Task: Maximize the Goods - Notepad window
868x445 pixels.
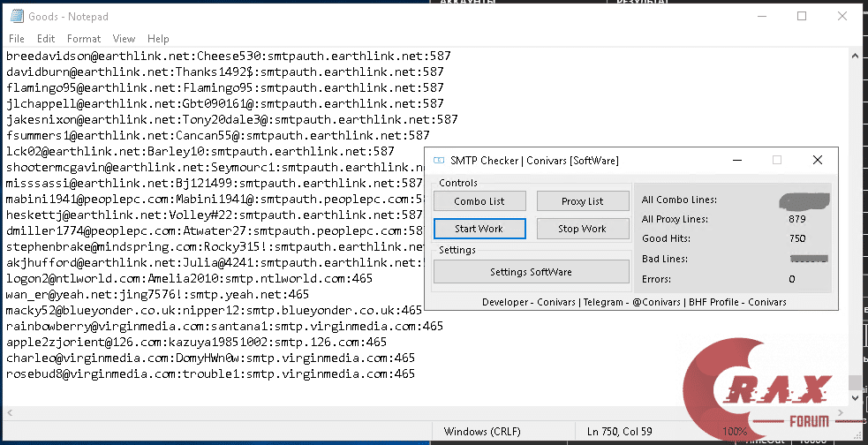Action: 802,16
